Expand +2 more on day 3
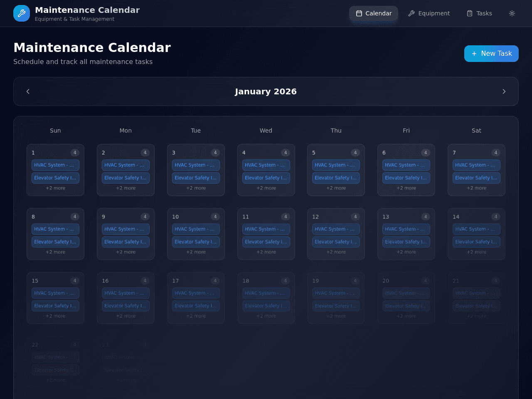This screenshot has width=532, height=399. coord(196,188)
